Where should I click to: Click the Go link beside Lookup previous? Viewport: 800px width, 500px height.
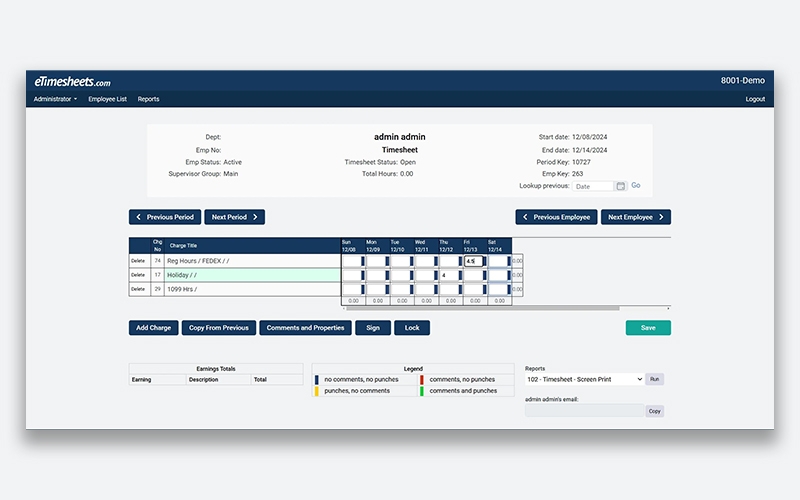pos(636,185)
